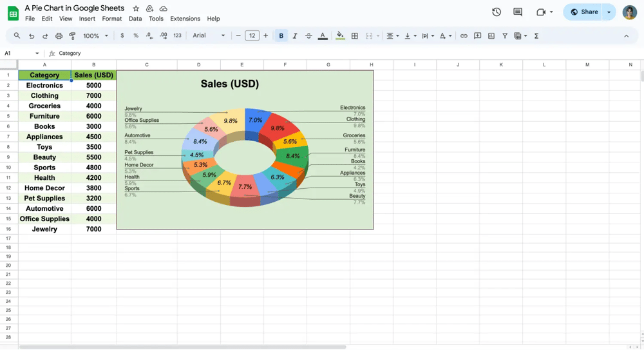Click the print icon in toolbar

point(59,36)
